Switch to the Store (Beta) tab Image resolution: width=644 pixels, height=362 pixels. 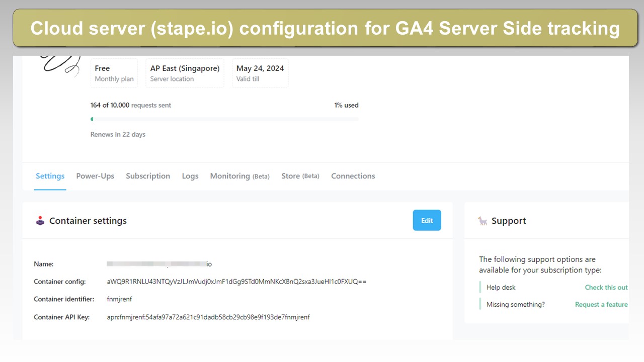click(300, 176)
